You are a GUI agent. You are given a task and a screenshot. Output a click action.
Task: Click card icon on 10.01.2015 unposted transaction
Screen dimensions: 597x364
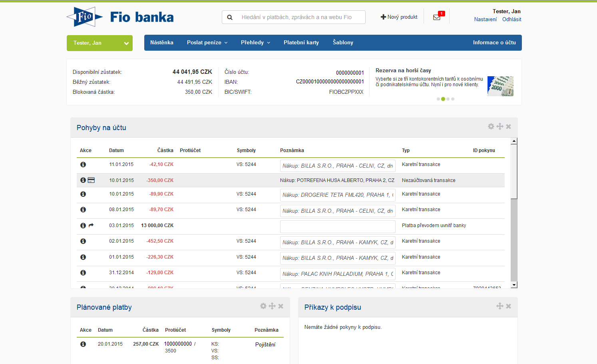pyautogui.click(x=91, y=180)
